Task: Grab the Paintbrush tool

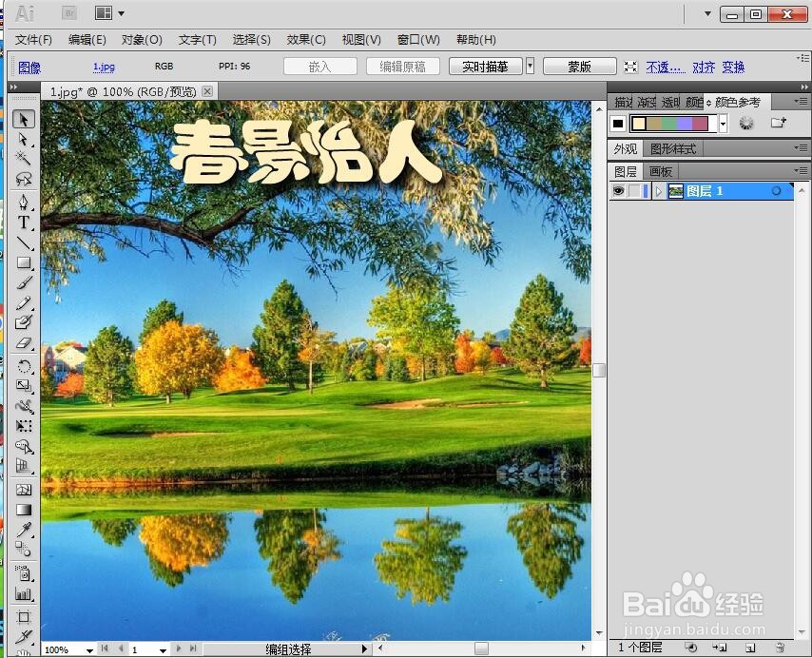Action: (x=24, y=281)
